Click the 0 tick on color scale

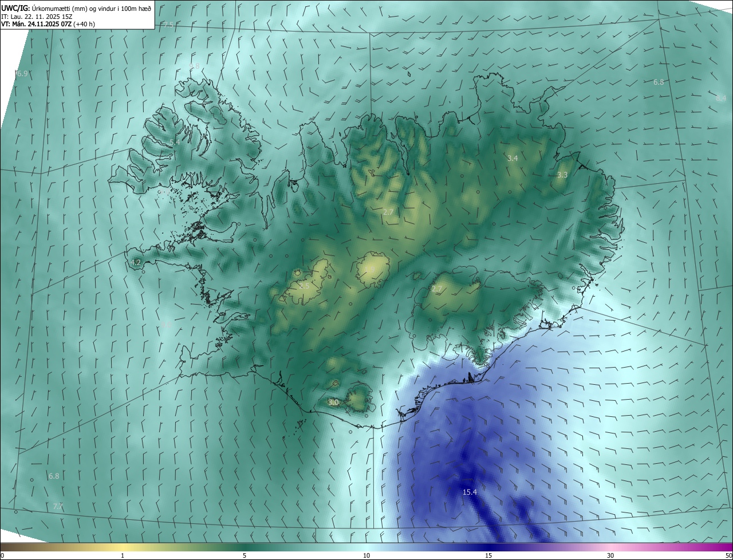[x=2, y=555]
